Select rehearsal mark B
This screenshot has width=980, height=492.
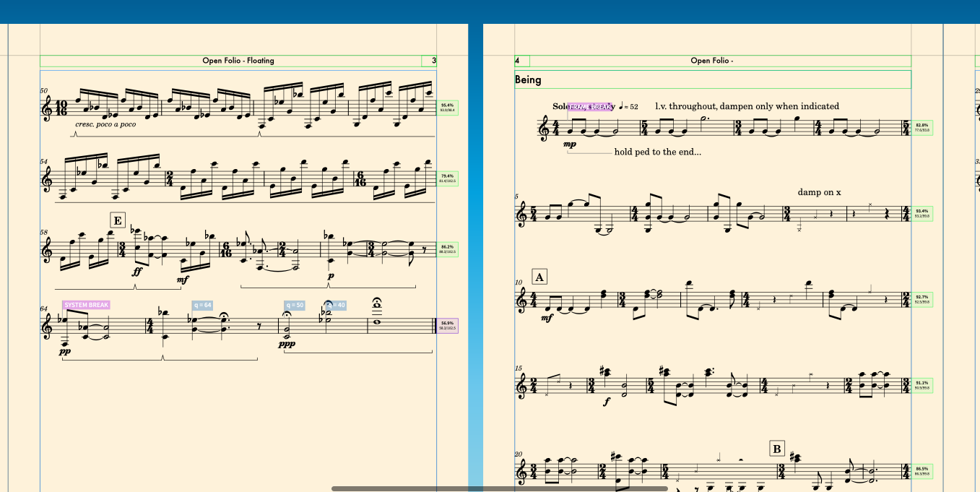point(777,449)
